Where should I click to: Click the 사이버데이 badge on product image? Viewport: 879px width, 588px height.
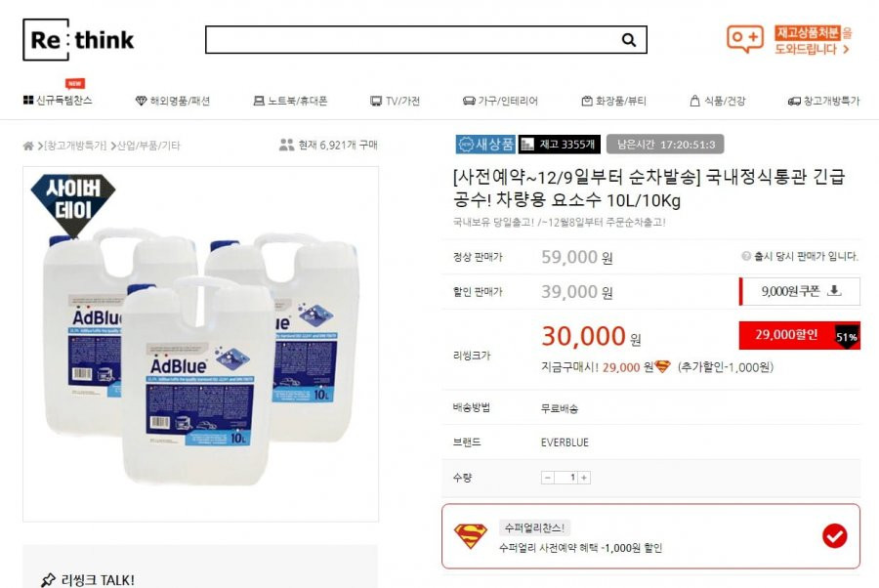pos(73,203)
